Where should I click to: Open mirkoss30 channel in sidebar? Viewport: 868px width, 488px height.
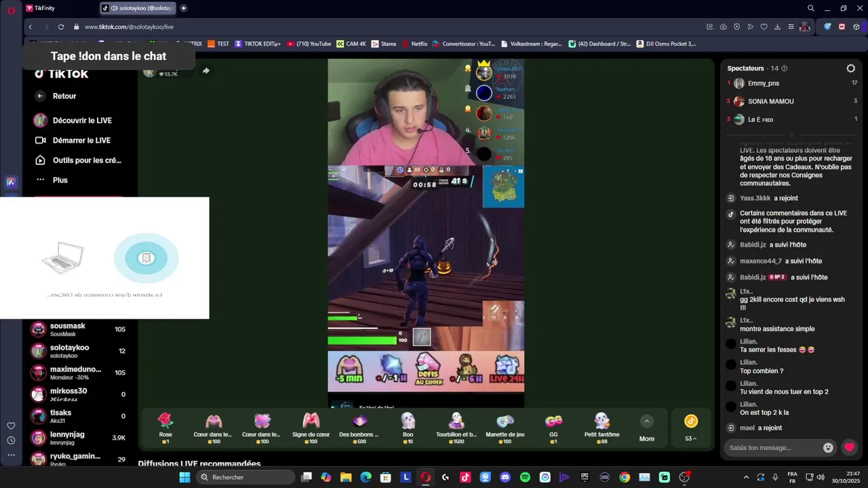coord(78,394)
